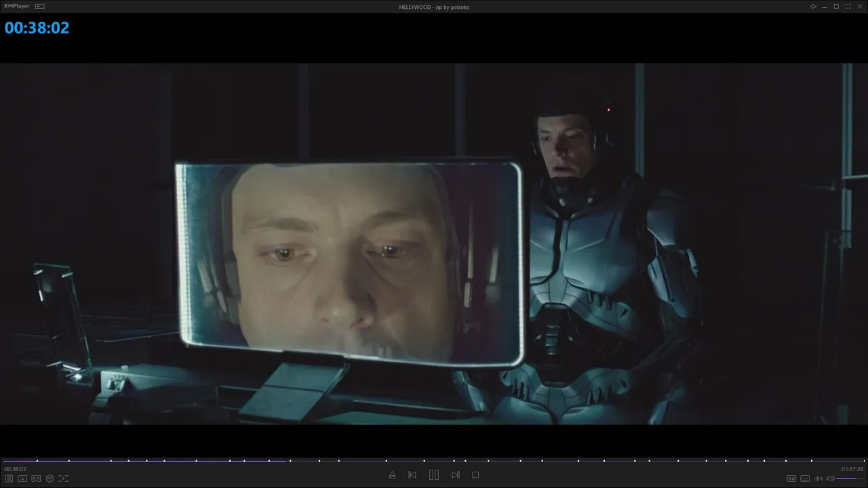Click the video frame to pause playback
868x488 pixels.
[434, 244]
